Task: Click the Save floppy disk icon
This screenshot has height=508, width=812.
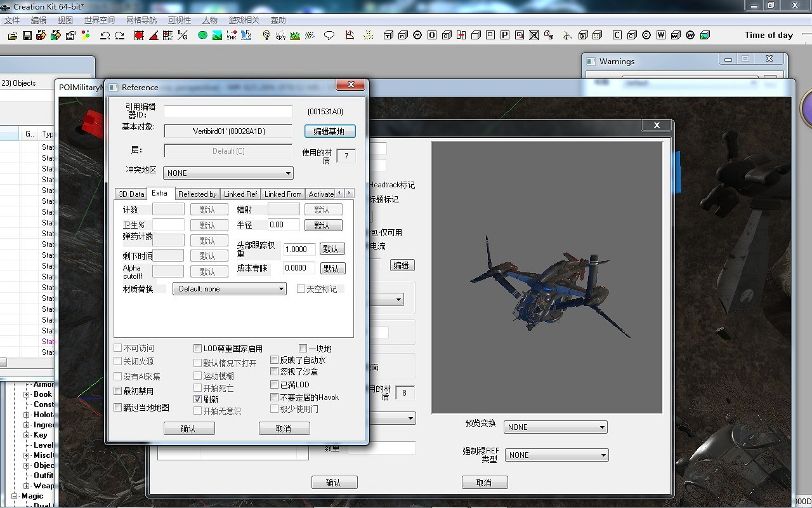Action: 27,36
